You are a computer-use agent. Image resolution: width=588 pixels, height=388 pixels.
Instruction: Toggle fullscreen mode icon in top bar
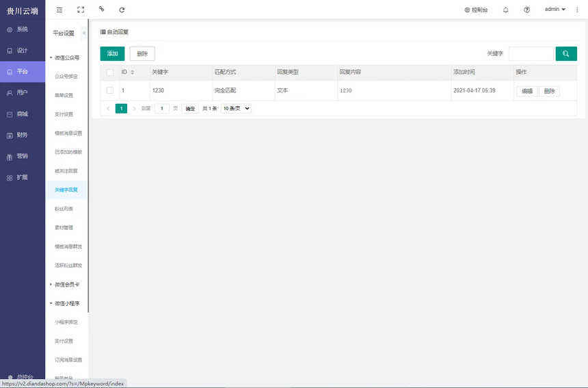[81, 10]
